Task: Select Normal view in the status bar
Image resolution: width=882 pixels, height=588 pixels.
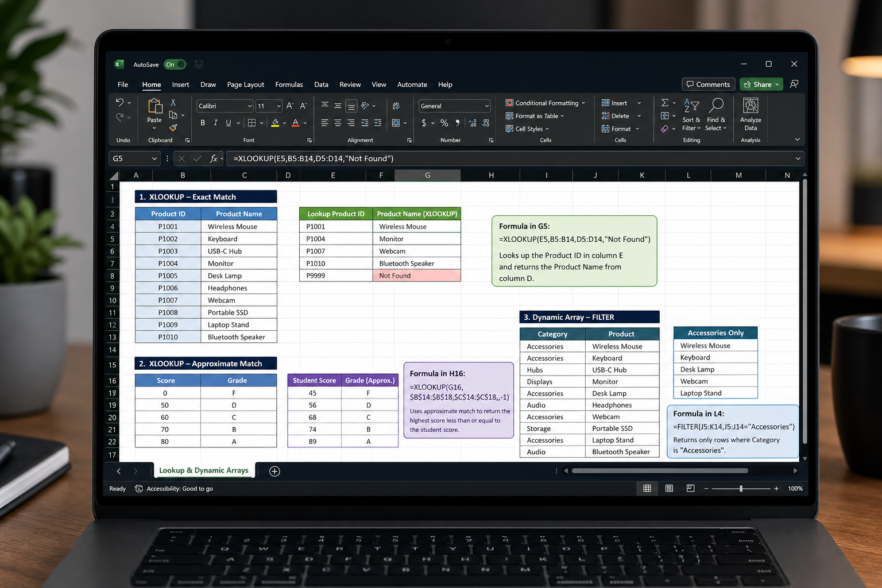Action: [x=647, y=489]
